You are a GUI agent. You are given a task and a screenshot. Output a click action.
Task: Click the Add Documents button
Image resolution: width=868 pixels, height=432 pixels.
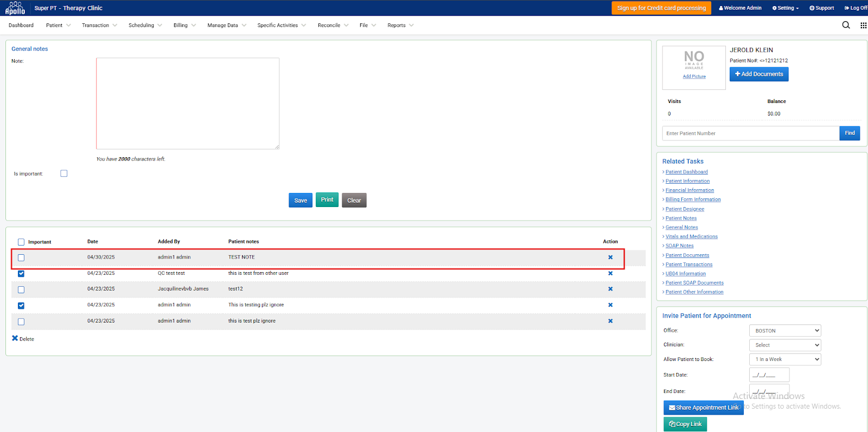(758, 74)
